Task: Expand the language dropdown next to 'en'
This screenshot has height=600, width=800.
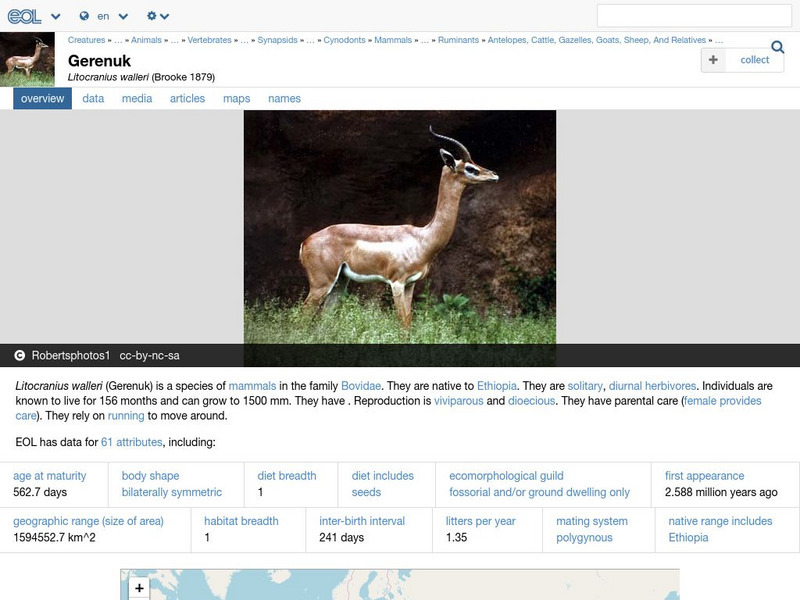Action: click(122, 16)
